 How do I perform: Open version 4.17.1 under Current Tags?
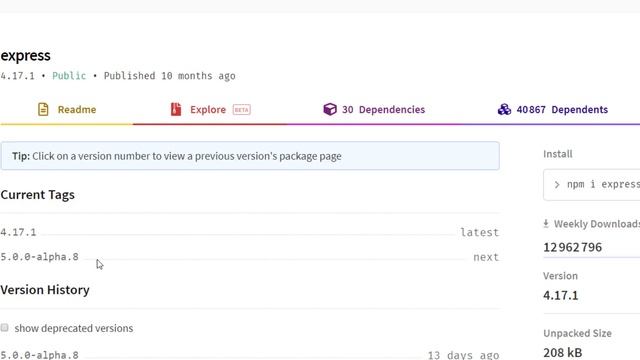pyautogui.click(x=18, y=232)
